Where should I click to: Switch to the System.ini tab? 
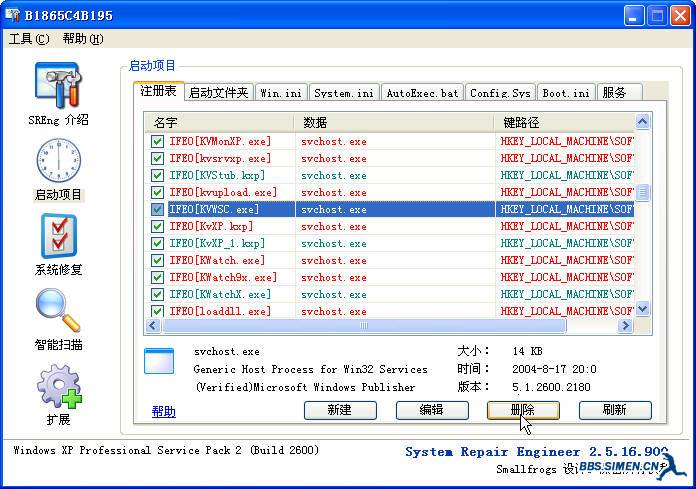pyautogui.click(x=344, y=93)
